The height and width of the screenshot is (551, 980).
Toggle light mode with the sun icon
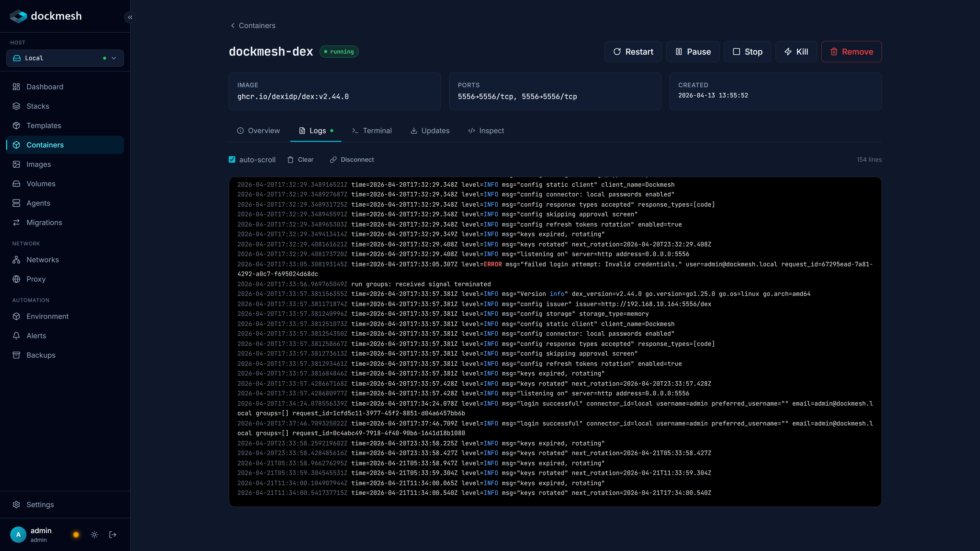pos(94,534)
